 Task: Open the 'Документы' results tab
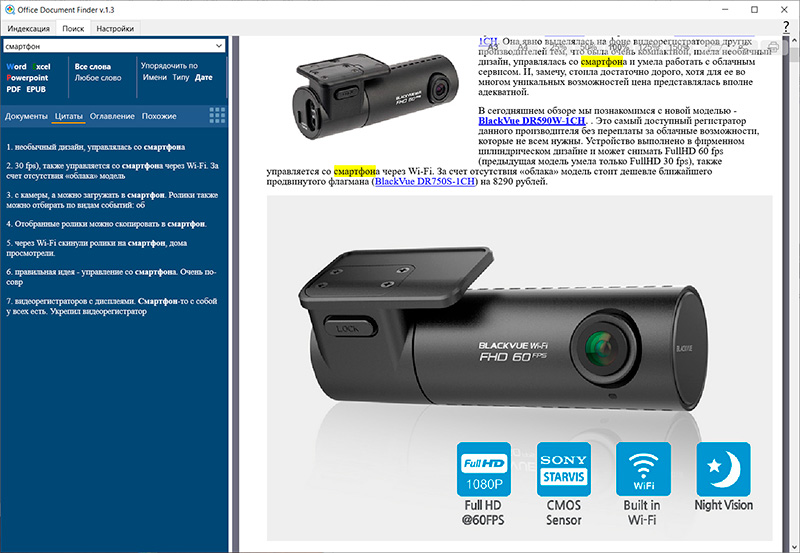26,116
